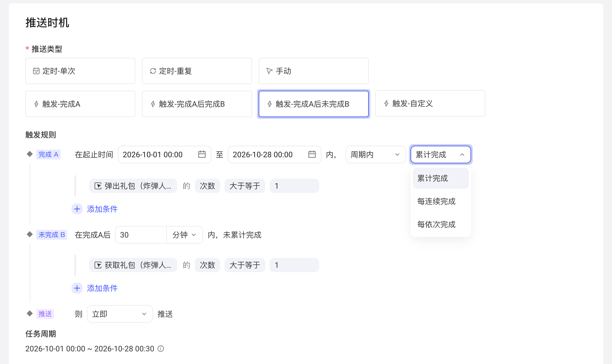The height and width of the screenshot is (364, 612).
Task: Select 触发-完成A push type
Action: coord(80,104)
